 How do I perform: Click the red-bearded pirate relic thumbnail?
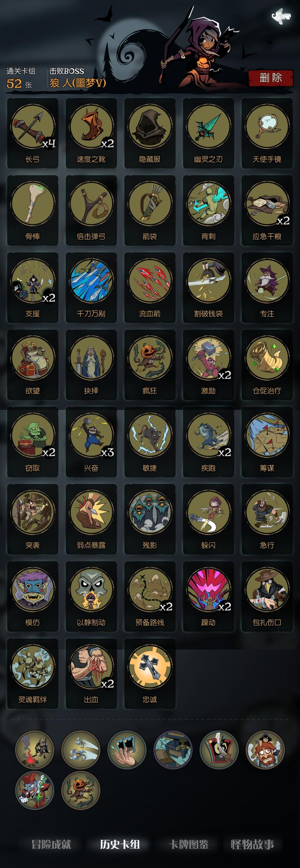(x=265, y=750)
